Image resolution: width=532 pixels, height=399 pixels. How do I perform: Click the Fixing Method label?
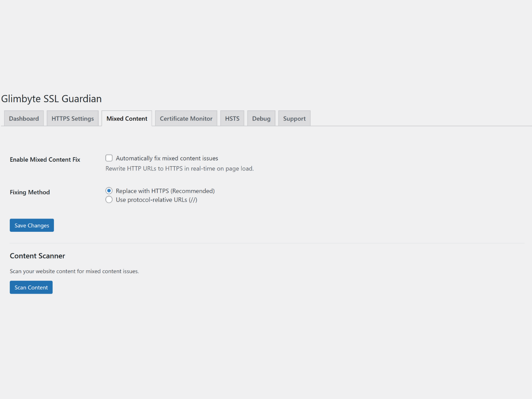point(30,192)
